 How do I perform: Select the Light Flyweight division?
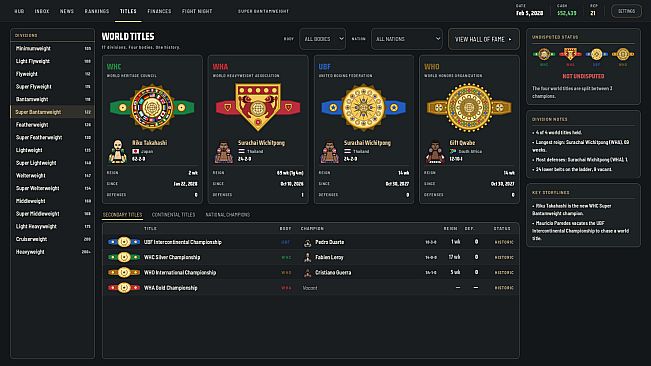53,61
